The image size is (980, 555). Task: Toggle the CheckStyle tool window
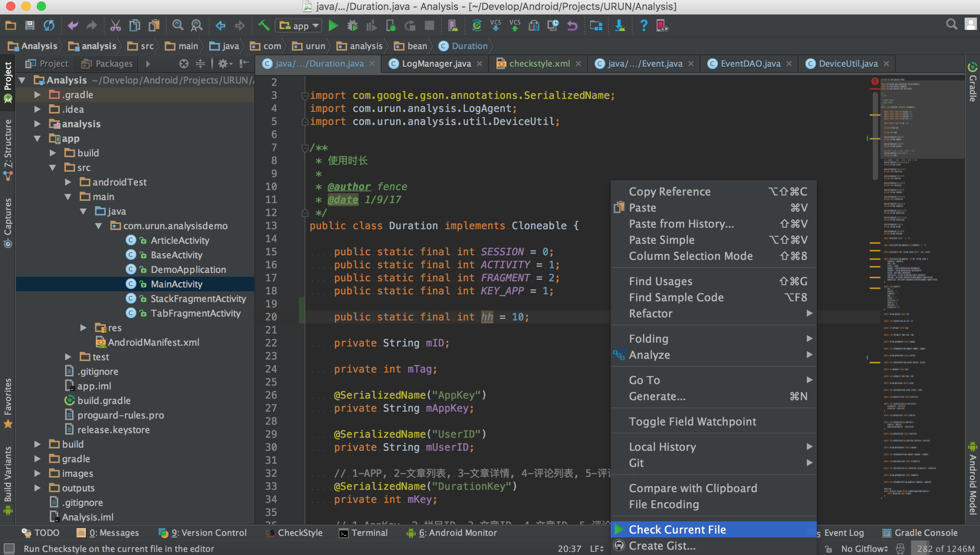pos(294,533)
